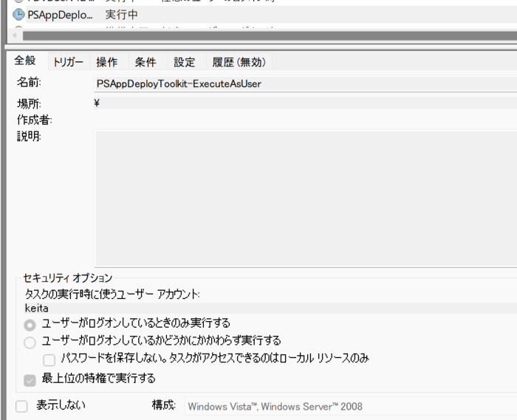Click the clock icon of PSAppDeplo... task
This screenshot has height=420, width=517.
coord(18,15)
